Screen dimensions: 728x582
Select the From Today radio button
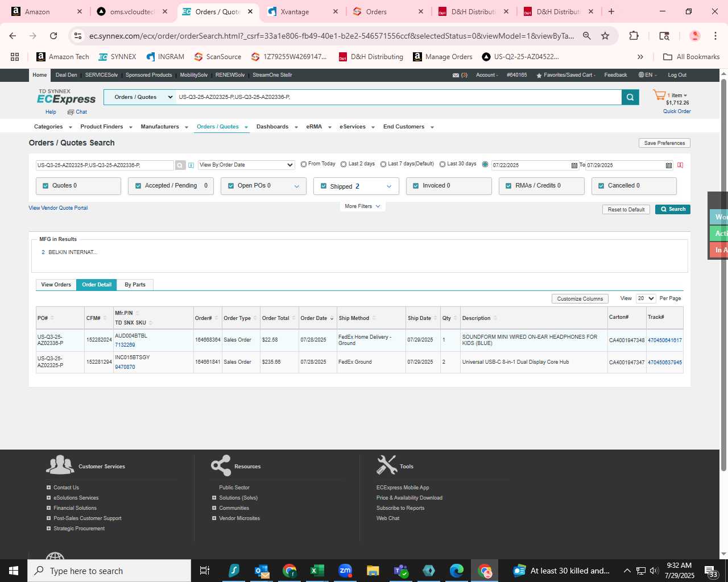click(304, 164)
